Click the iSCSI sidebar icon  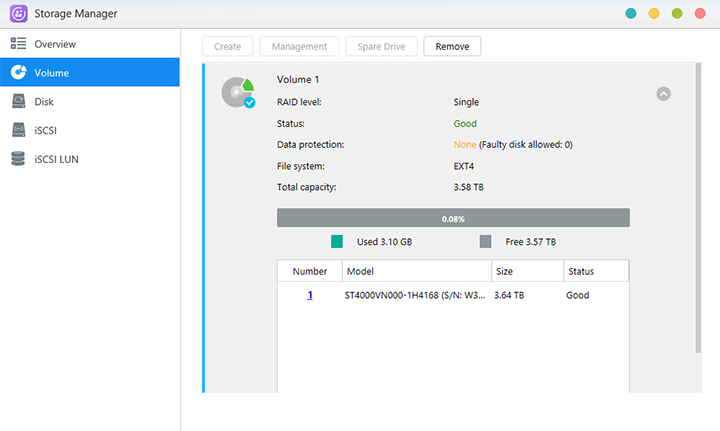click(18, 130)
